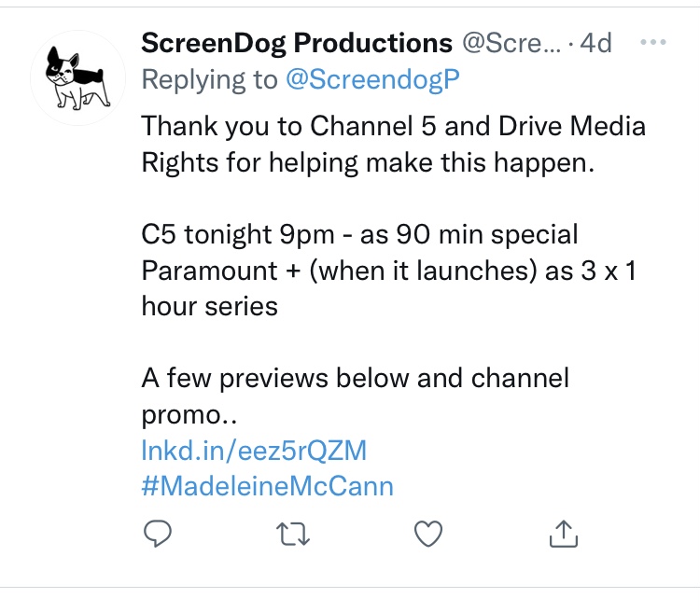Open the lnkd.in/eez5rQZM link
700x612 pixels.
254,450
